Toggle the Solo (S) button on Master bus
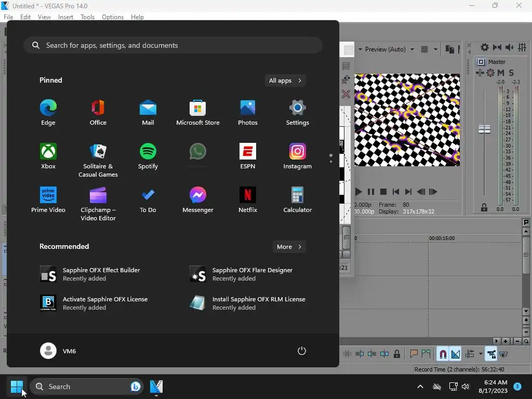 511,73
